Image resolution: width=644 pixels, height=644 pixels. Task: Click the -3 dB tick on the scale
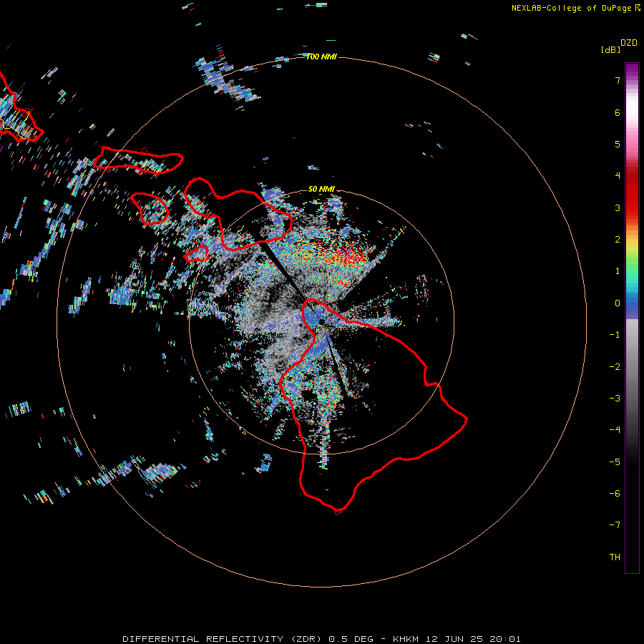pyautogui.click(x=615, y=399)
